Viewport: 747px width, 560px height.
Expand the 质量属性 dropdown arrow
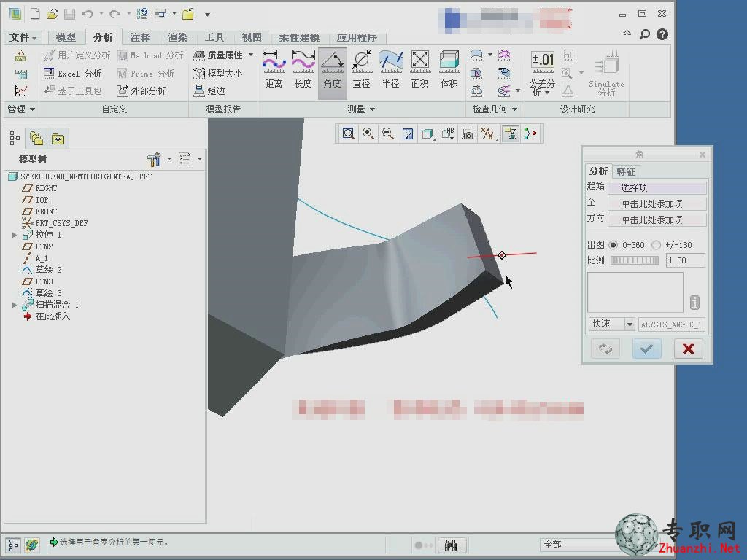[251, 55]
